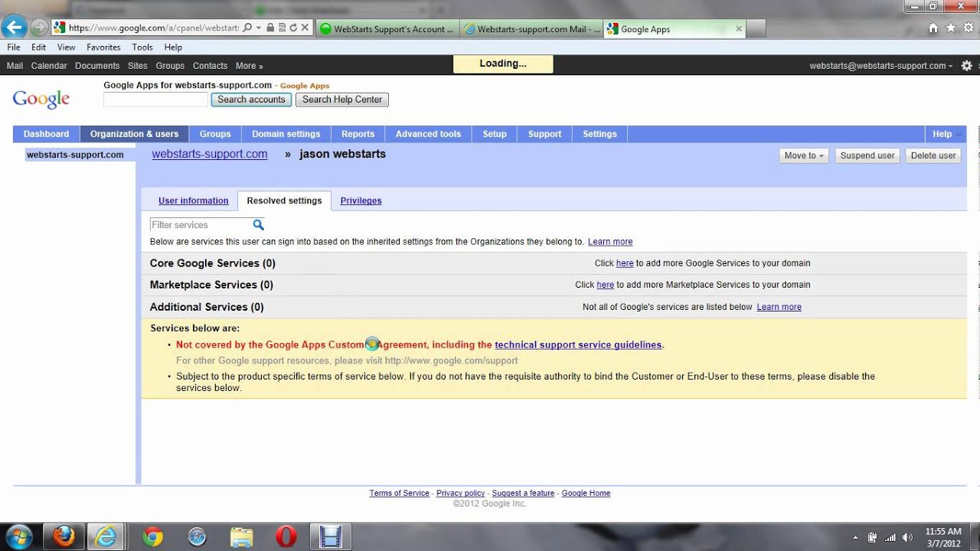Switch to WebStarts Support's Account tab

tap(387, 29)
